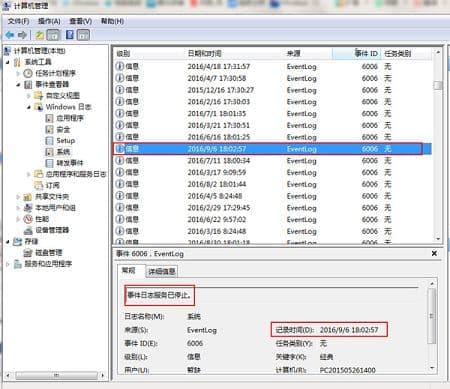Viewport: 450px width, 389px height.
Task: Select 任务计划程序 clock icon in tree
Action: 28,73
